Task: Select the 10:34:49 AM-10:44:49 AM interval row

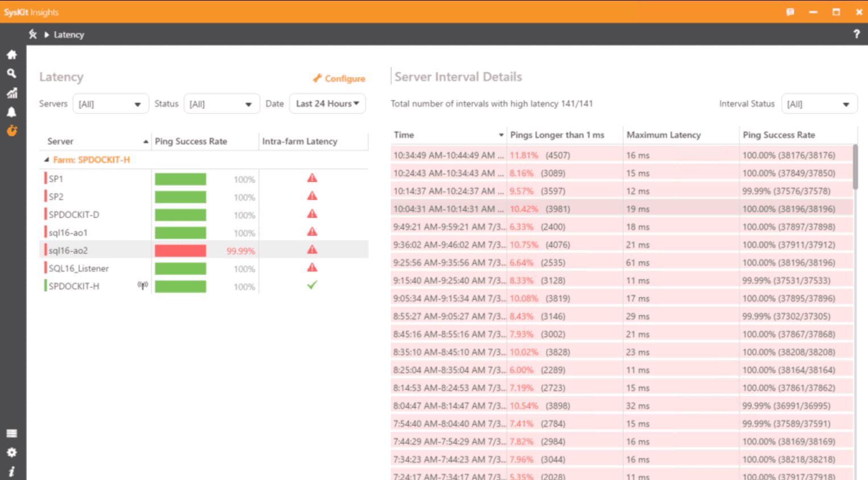Action: (622, 155)
